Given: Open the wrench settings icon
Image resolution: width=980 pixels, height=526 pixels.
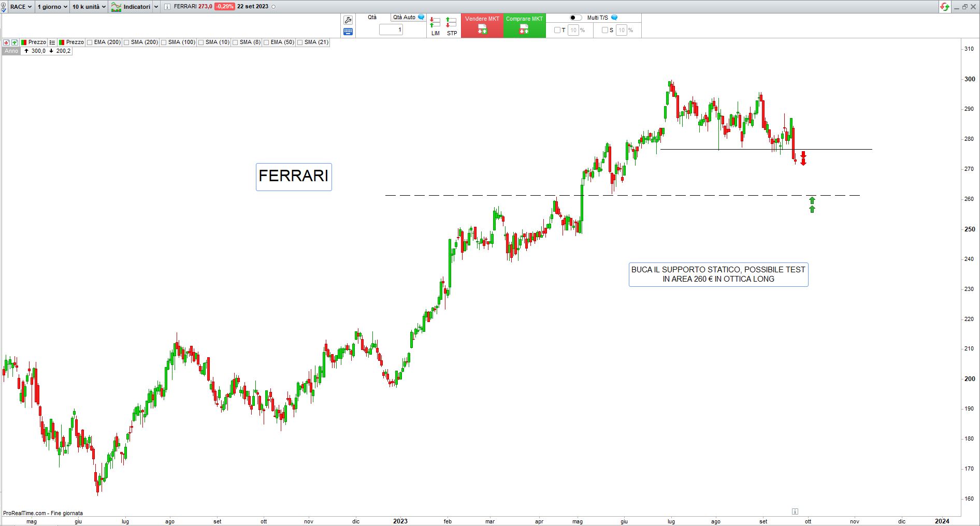Looking at the screenshot, I should coord(348,20).
